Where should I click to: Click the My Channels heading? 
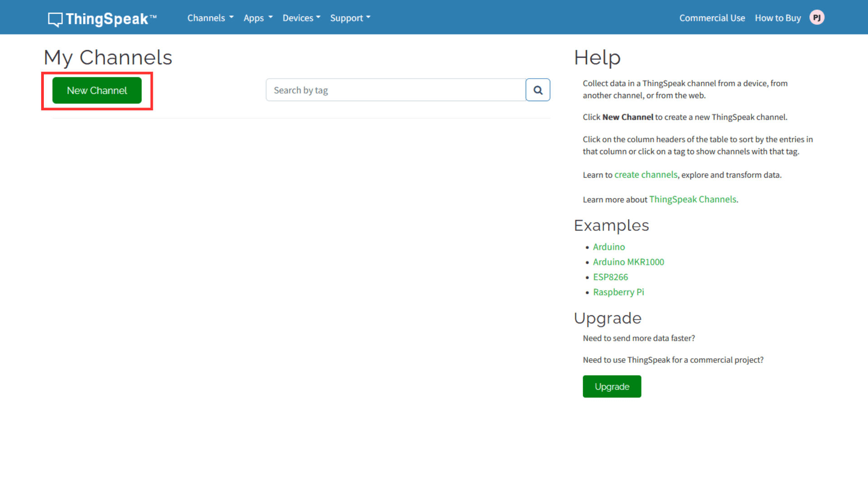tap(108, 58)
